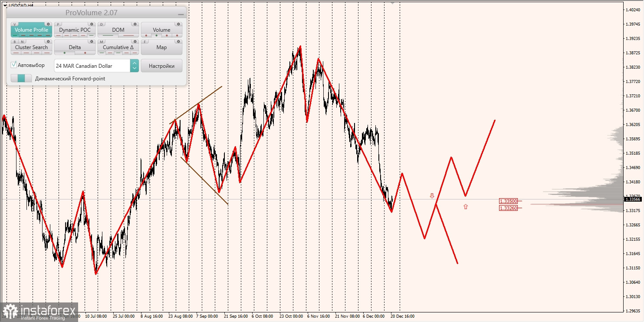Select the 24 MAR Canadian Dollar field
Screen dimensions: 644x322
[92, 66]
